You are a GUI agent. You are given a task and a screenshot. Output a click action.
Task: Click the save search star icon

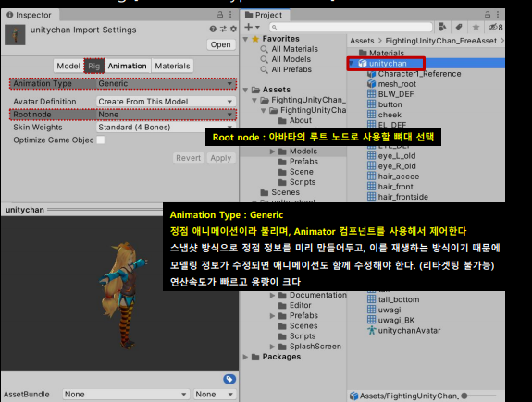476,27
